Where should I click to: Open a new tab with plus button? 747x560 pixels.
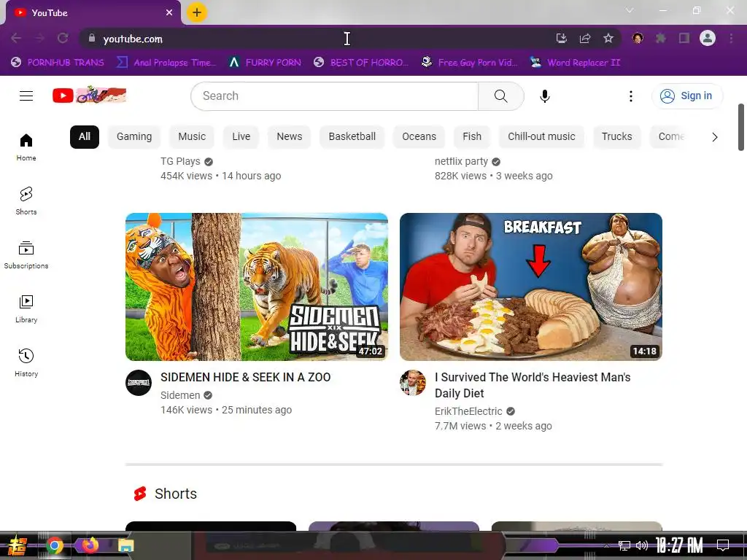pyautogui.click(x=197, y=12)
